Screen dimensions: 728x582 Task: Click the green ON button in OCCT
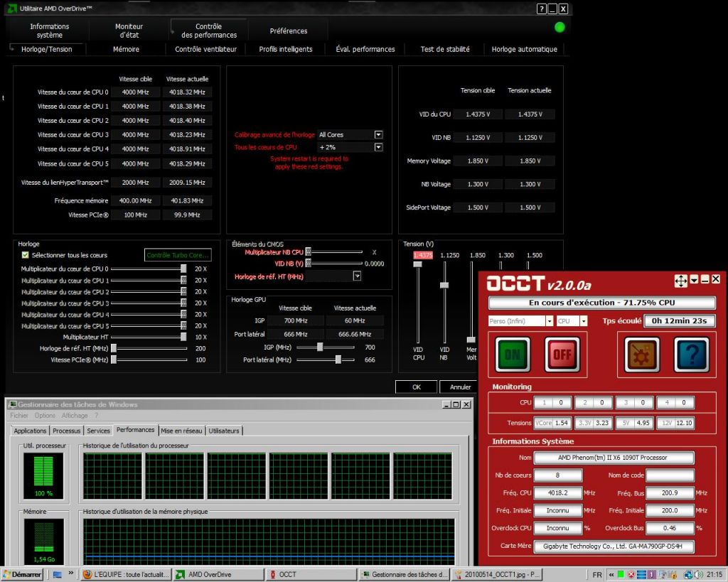[x=513, y=355]
